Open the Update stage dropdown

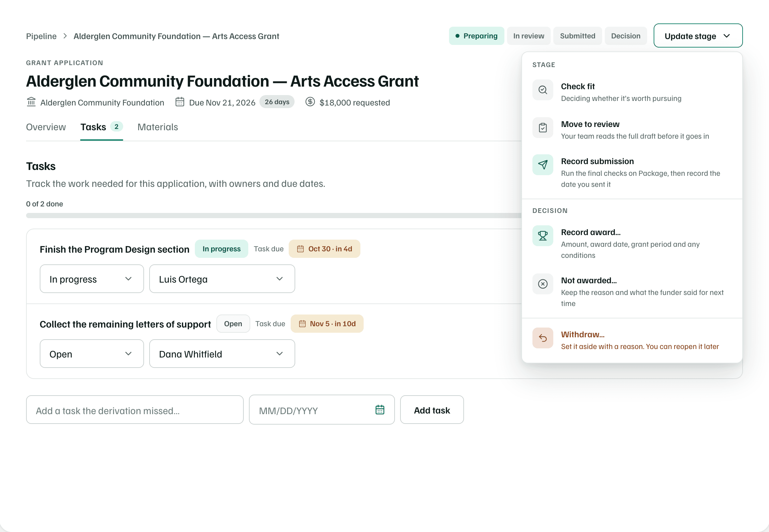coord(698,36)
